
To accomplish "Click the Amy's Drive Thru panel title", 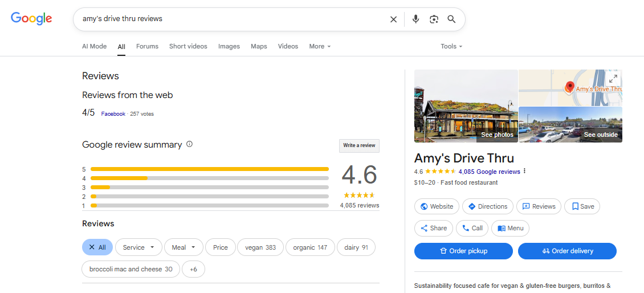I will tap(464, 158).
